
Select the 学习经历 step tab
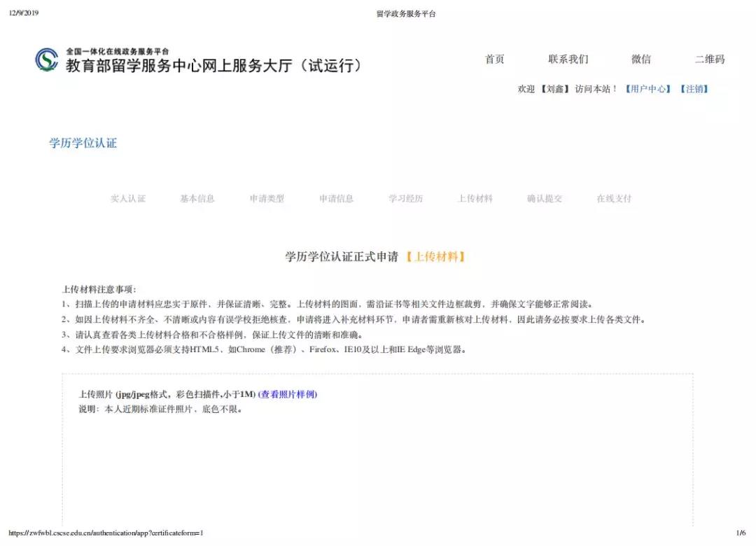[x=405, y=198]
